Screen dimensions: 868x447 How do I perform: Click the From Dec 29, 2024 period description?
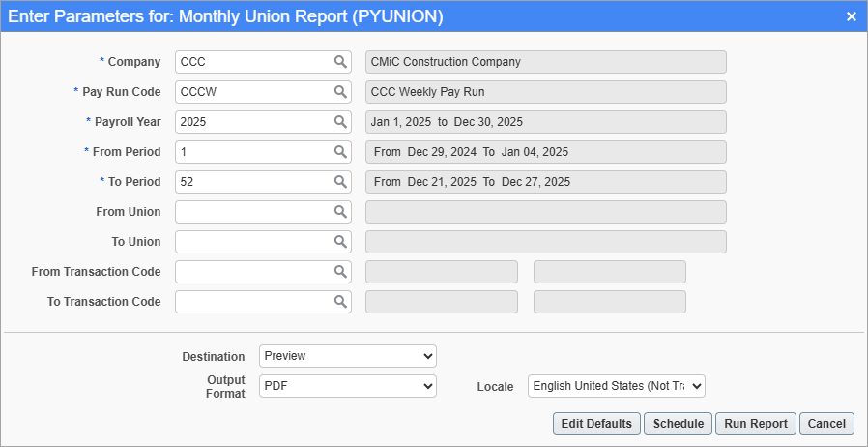click(546, 152)
